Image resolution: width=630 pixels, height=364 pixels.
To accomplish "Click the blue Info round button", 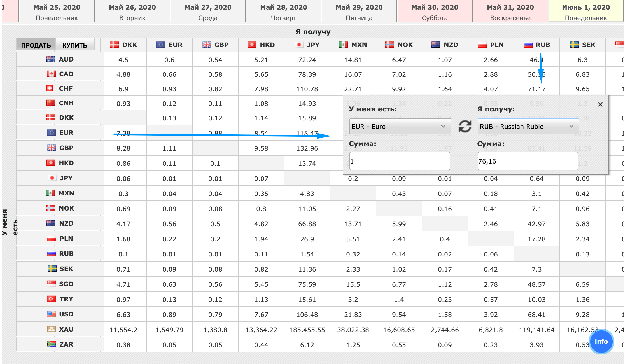I will 601,341.
